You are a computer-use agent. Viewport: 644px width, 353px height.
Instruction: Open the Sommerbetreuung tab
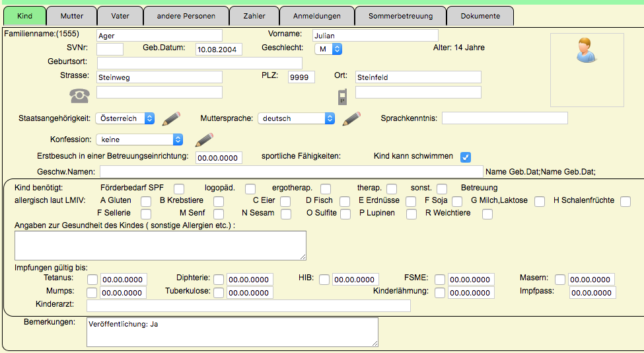tap(400, 16)
